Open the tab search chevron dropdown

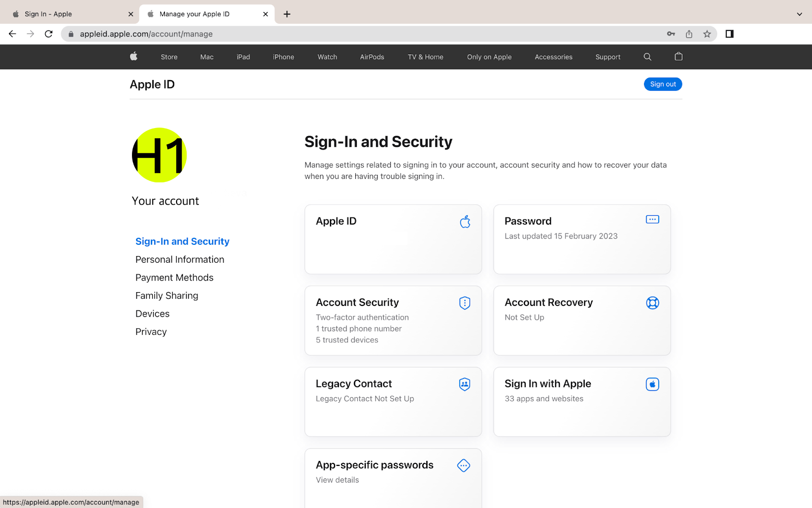799,14
